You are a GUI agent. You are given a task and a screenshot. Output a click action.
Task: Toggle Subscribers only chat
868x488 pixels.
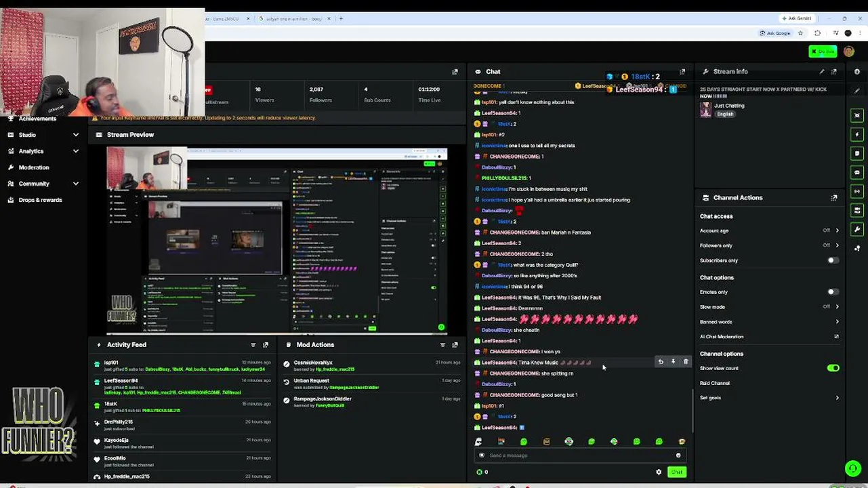coord(833,260)
